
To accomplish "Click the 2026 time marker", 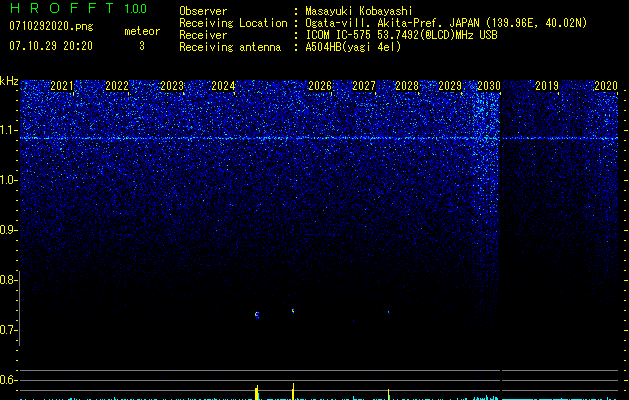I will click(320, 86).
